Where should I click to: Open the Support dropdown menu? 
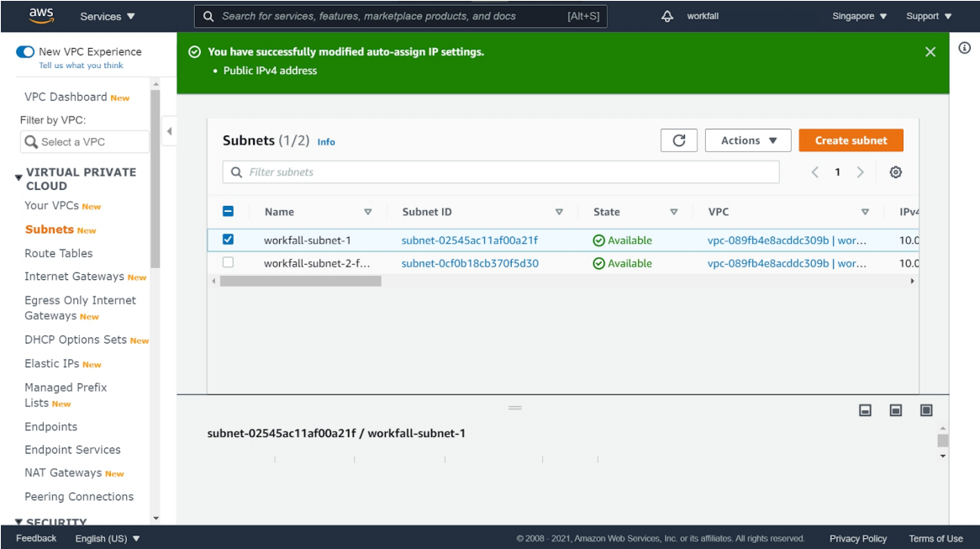coord(929,16)
